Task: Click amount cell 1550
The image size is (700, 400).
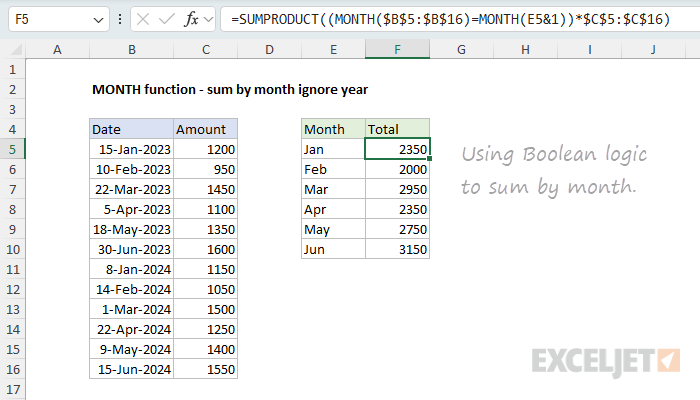Action: click(205, 369)
